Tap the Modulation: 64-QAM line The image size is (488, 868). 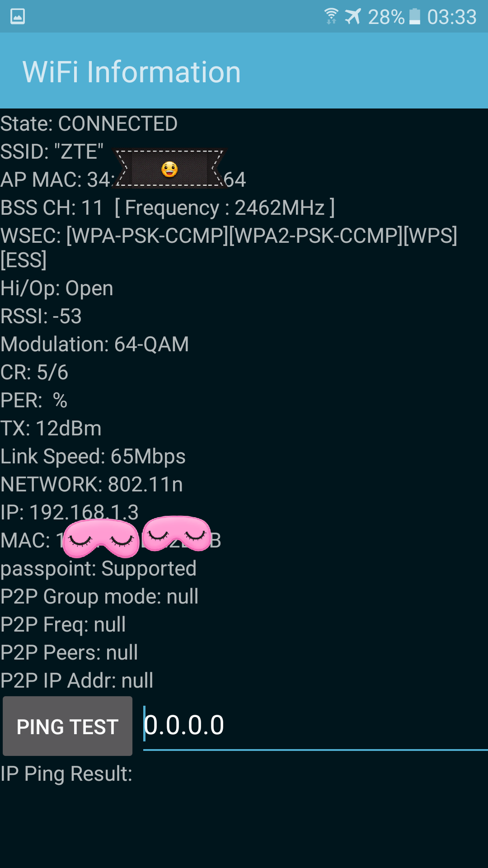94,344
